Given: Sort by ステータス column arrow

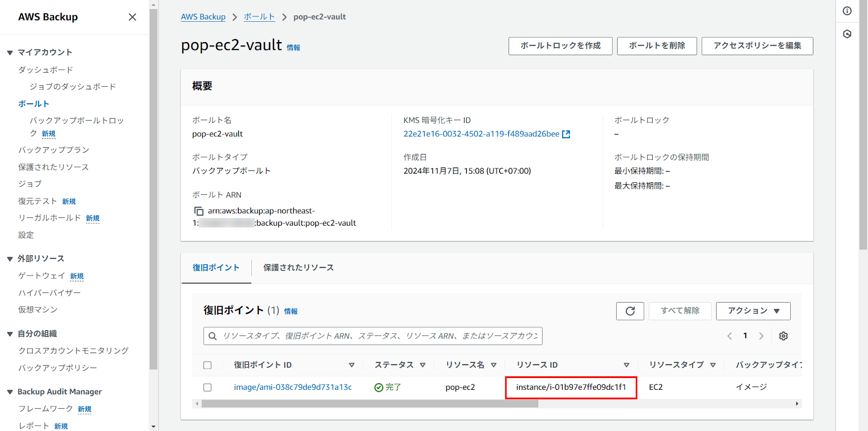Looking at the screenshot, I should (423, 365).
